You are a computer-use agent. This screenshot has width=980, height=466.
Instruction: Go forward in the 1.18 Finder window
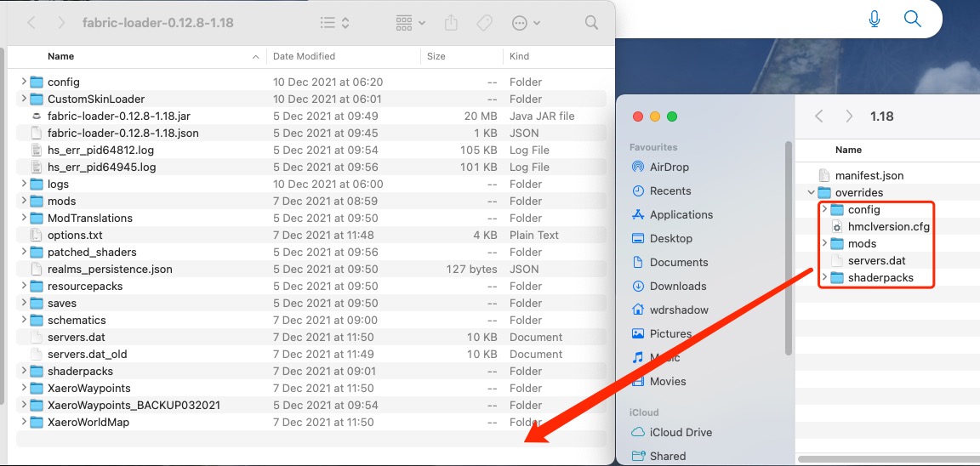(848, 116)
